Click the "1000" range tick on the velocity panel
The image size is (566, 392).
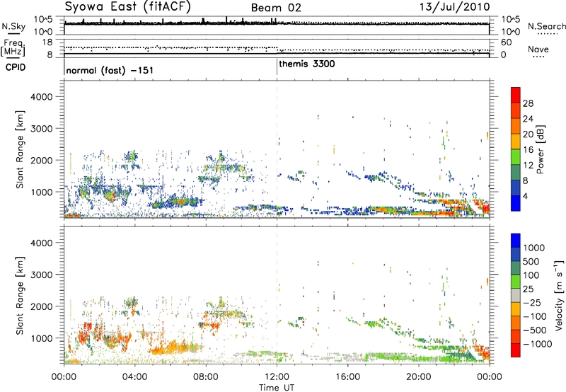click(42, 338)
